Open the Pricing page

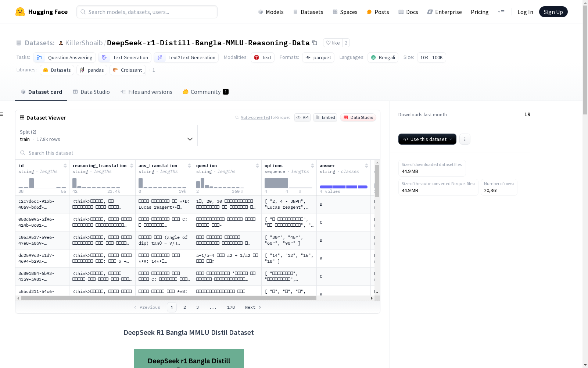coord(480,12)
